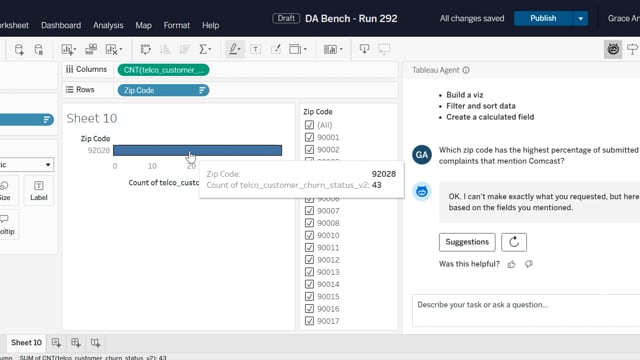Click the Tableau Agent info icon
Image resolution: width=640 pixels, height=360 pixels.
coord(466,70)
